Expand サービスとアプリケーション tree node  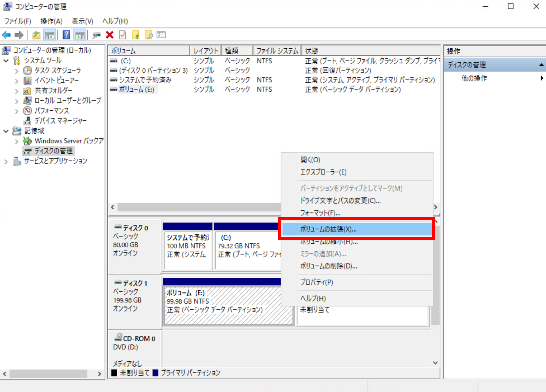[x=6, y=161]
